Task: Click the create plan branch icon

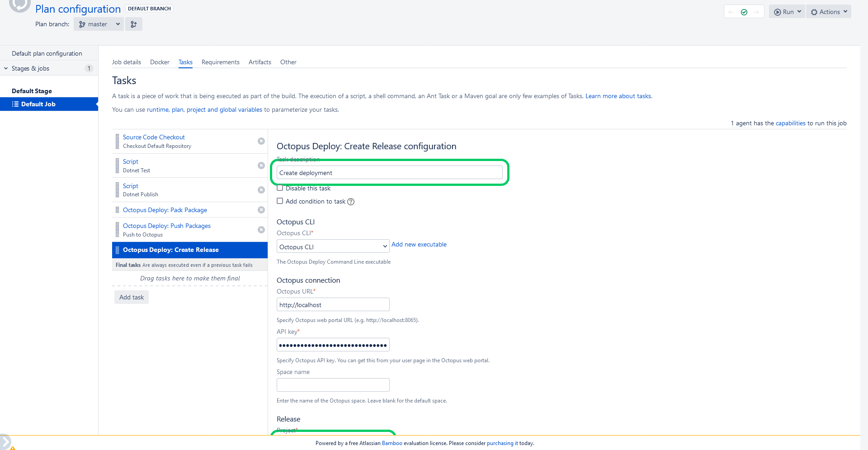Action: pyautogui.click(x=134, y=24)
